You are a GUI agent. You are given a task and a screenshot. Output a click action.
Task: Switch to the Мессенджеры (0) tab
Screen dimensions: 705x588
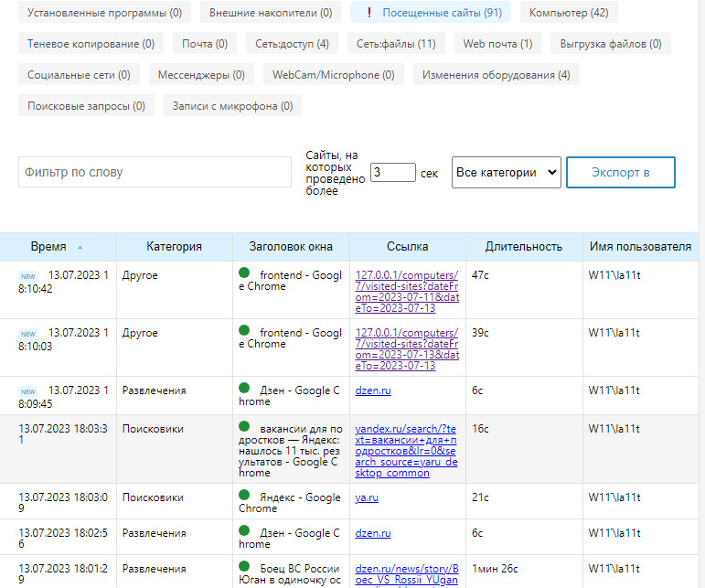(201, 75)
